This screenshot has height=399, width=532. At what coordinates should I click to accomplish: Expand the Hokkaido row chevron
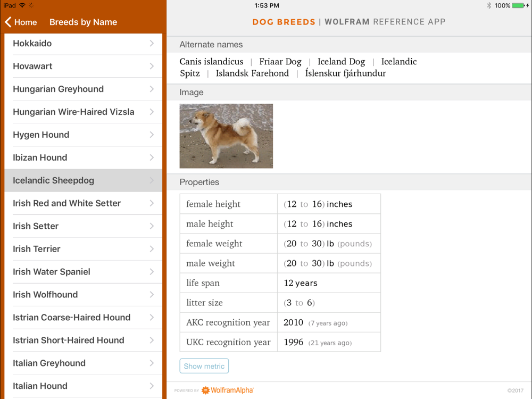pyautogui.click(x=152, y=44)
